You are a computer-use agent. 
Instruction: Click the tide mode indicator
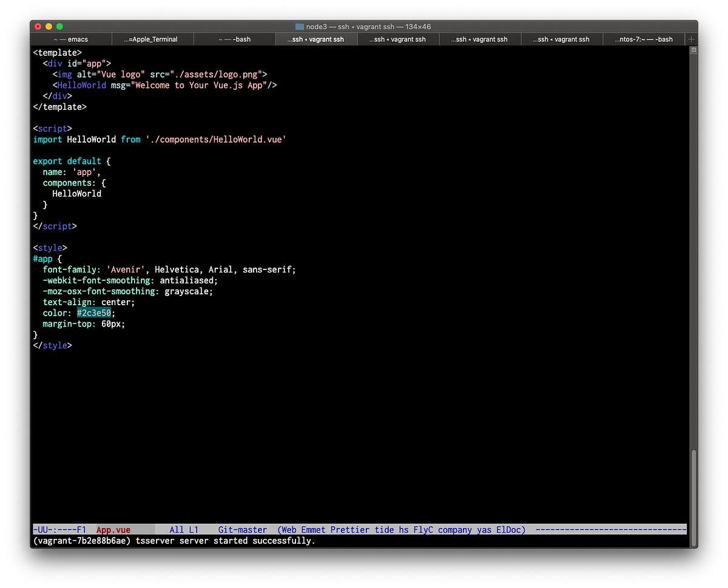pos(383,530)
